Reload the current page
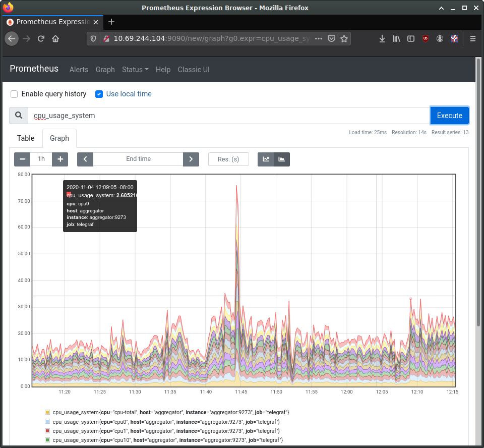Image resolution: width=484 pixels, height=448 pixels. point(41,39)
